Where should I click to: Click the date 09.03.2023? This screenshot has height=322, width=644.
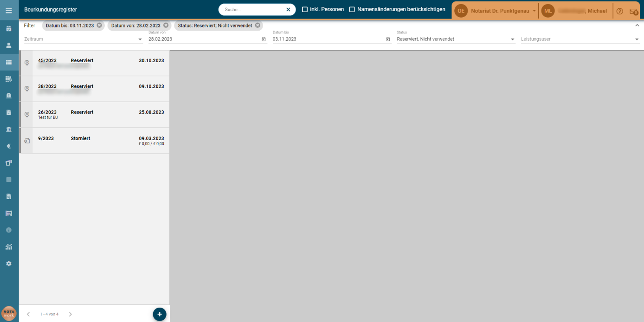tap(151, 138)
